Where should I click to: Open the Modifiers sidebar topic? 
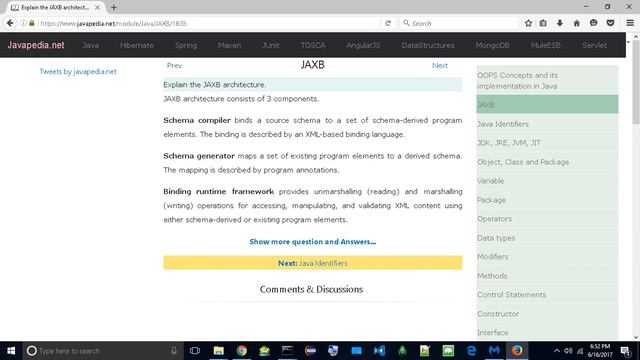click(x=547, y=256)
